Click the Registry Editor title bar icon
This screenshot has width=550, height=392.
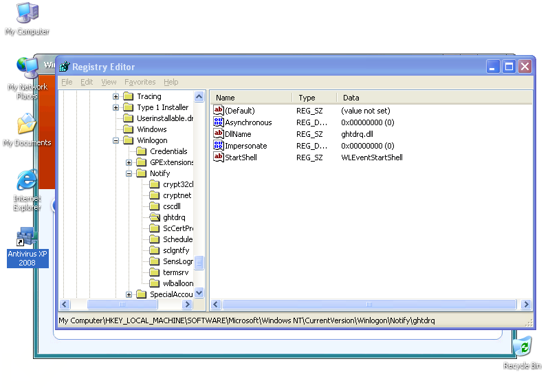65,66
